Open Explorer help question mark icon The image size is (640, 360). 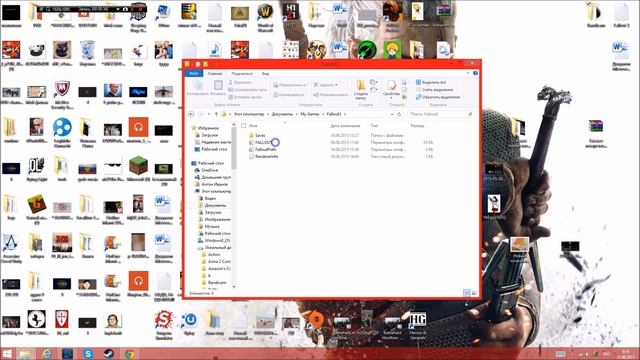[476, 73]
